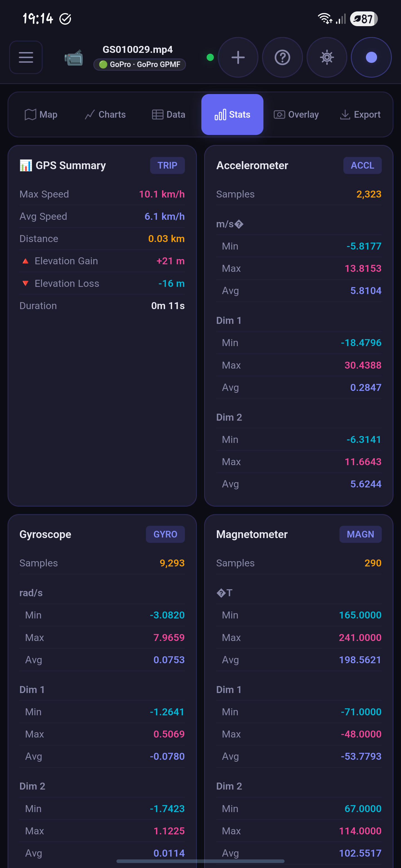Select Elevation Loss value -16 m
The height and width of the screenshot is (868, 401).
(x=172, y=283)
